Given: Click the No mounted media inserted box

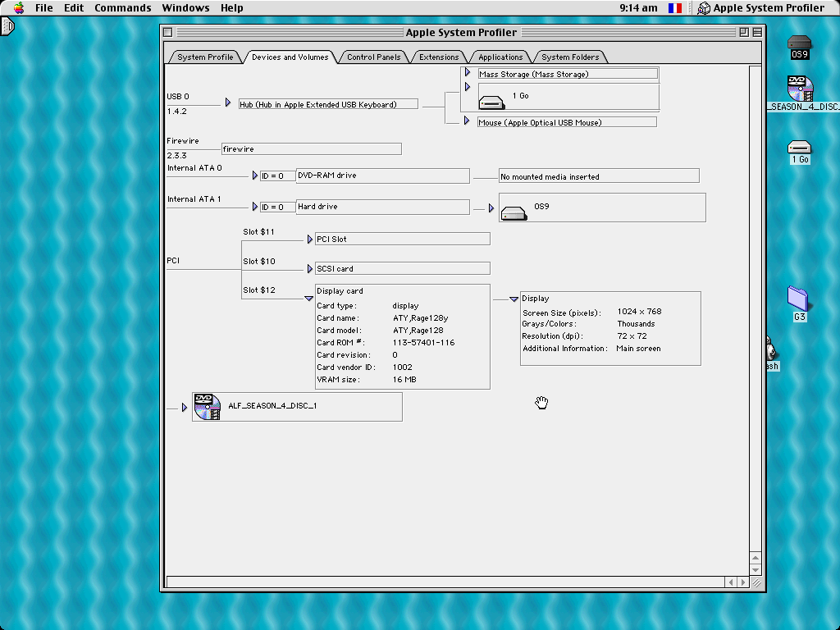Looking at the screenshot, I should coord(599,176).
